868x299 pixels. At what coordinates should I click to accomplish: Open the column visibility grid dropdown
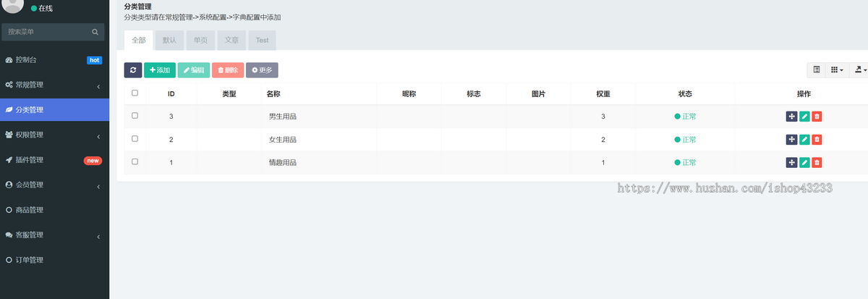coord(837,70)
